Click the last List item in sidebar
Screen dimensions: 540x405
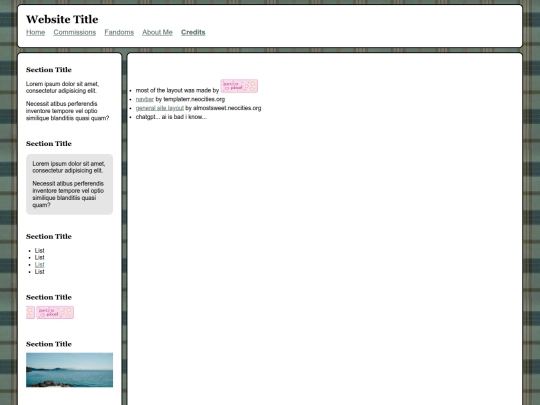tap(39, 272)
